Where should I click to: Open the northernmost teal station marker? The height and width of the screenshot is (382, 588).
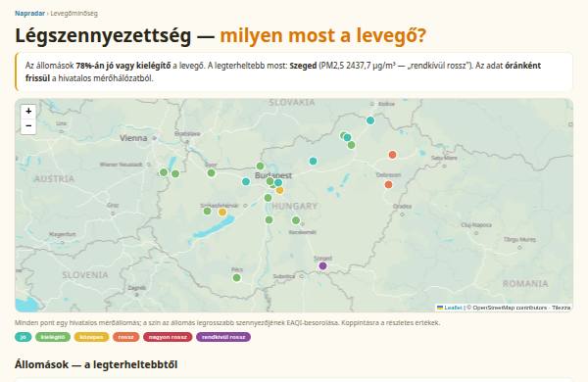[x=370, y=120]
